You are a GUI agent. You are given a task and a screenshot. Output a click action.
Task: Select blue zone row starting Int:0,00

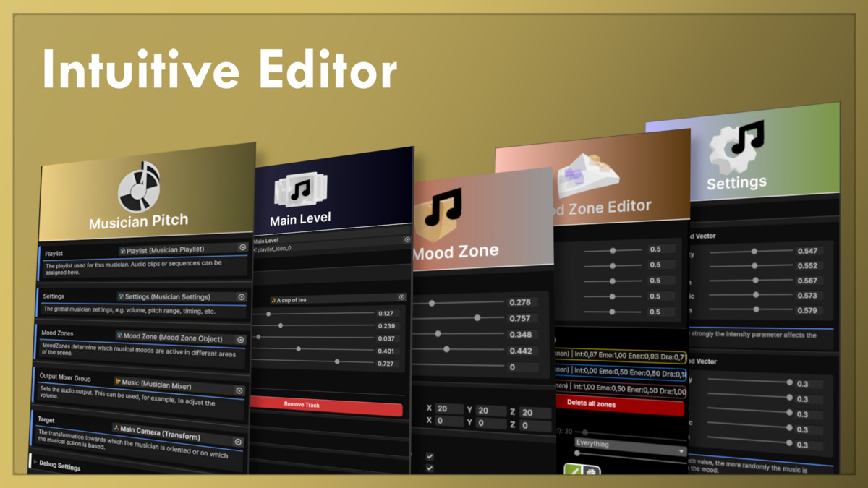620,373
